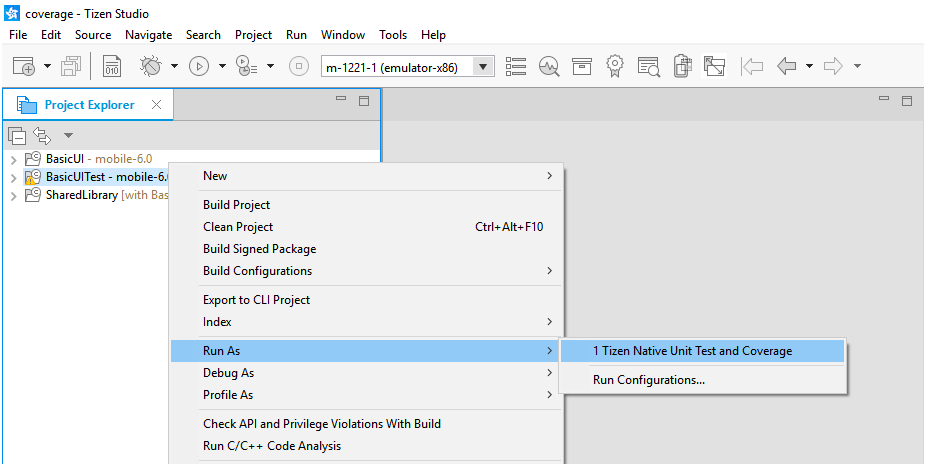
Task: Open the Navigate menu in menu bar
Action: tap(148, 34)
